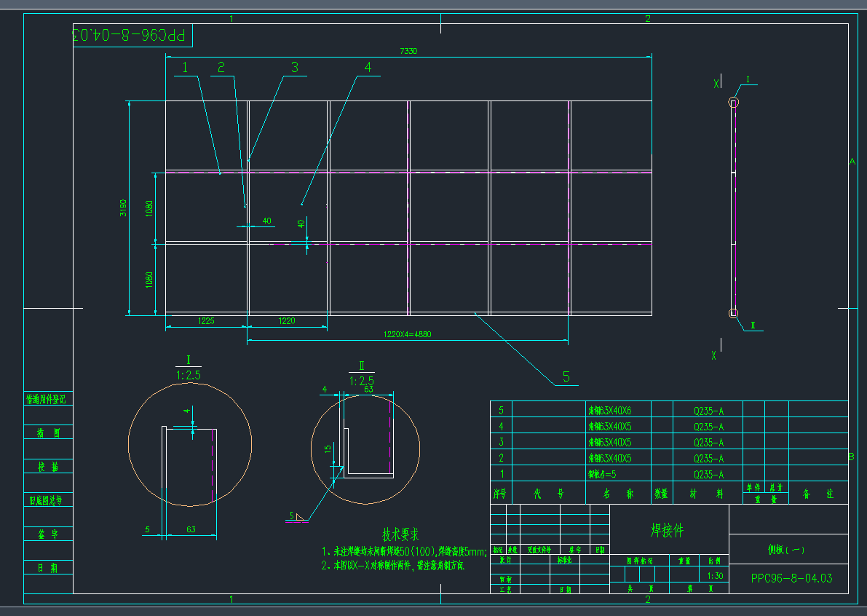Click part callout number 5 balloon

tap(566, 376)
